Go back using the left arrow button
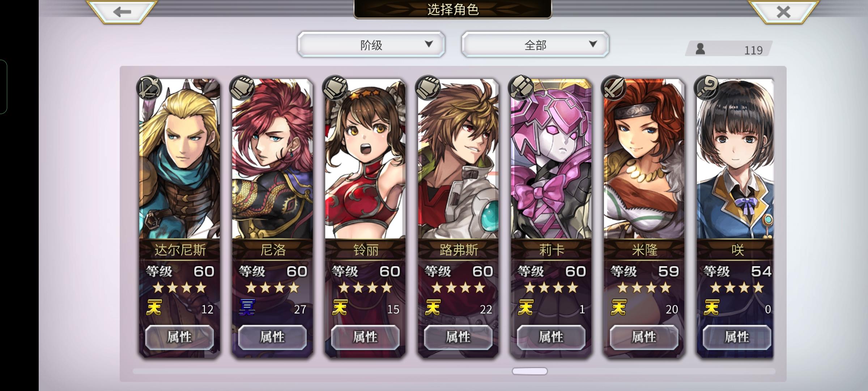 (122, 12)
